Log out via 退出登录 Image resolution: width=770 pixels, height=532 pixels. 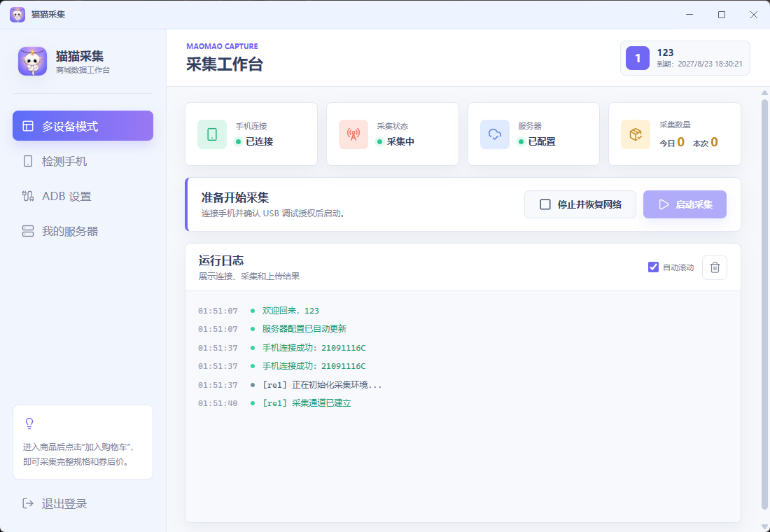[x=83, y=503]
